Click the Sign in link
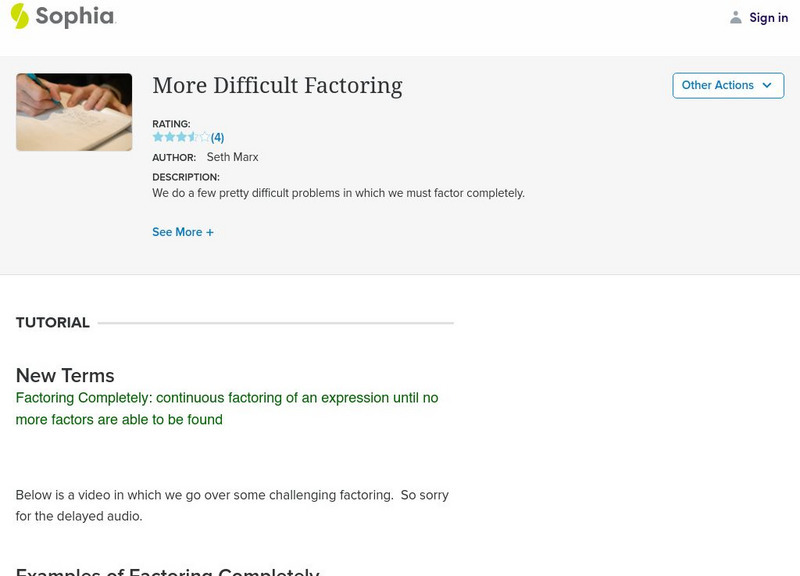 point(768,17)
